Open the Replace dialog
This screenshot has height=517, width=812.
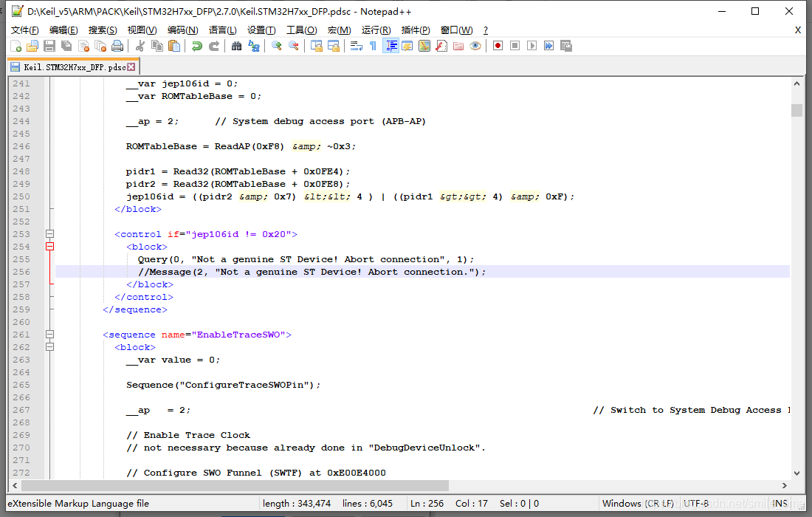pos(254,46)
